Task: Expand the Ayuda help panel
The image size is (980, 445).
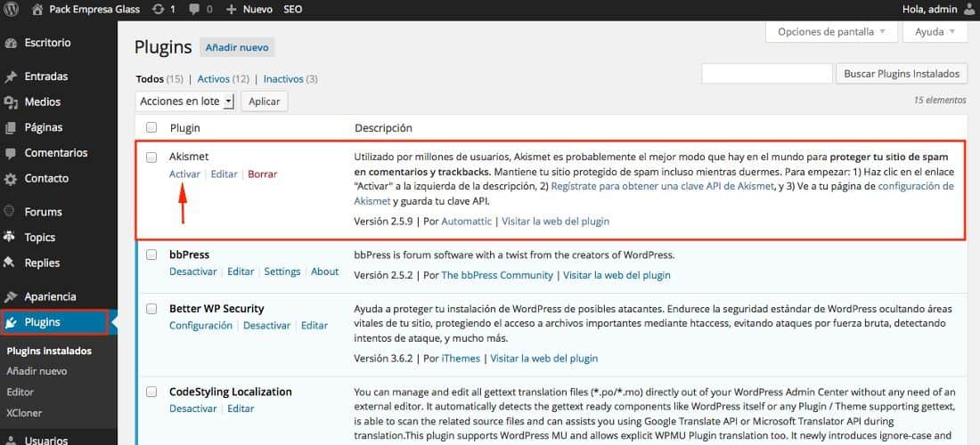Action: (x=935, y=32)
